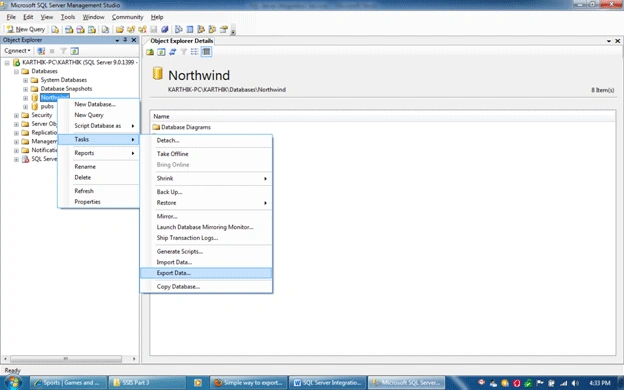Open the Connect dropdown in Object Explorer

pos(17,51)
